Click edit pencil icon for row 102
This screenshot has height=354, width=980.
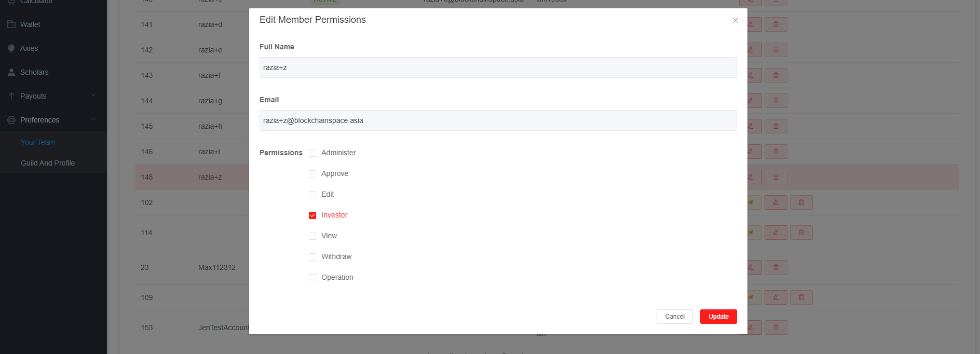tap(776, 202)
